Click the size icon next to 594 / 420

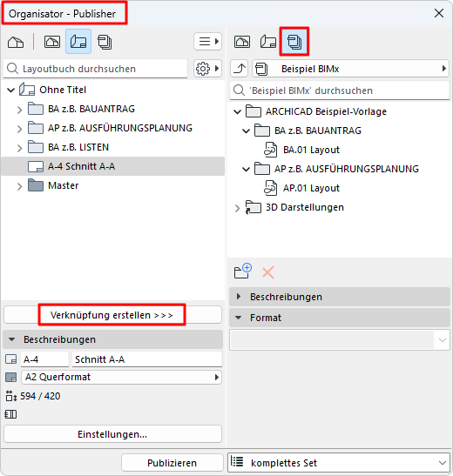click(x=11, y=396)
